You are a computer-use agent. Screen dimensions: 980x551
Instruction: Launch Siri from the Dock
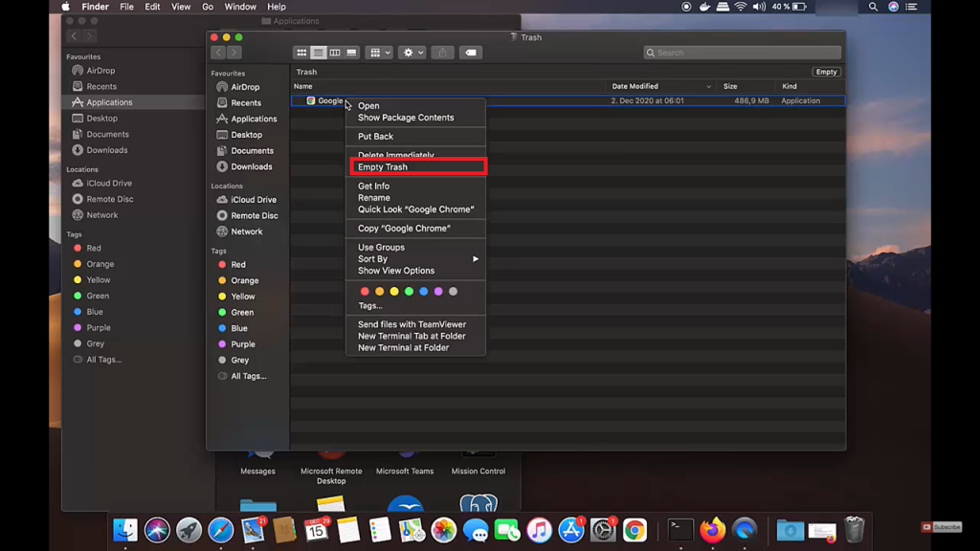(157, 530)
